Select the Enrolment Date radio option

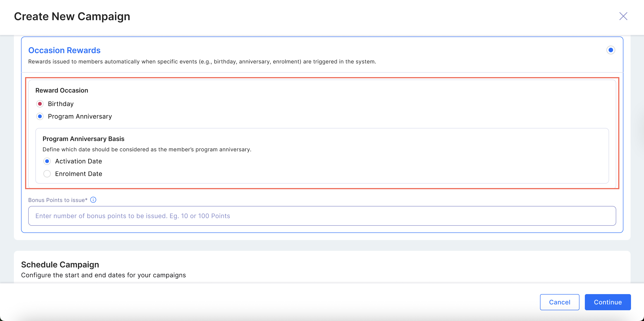click(47, 174)
